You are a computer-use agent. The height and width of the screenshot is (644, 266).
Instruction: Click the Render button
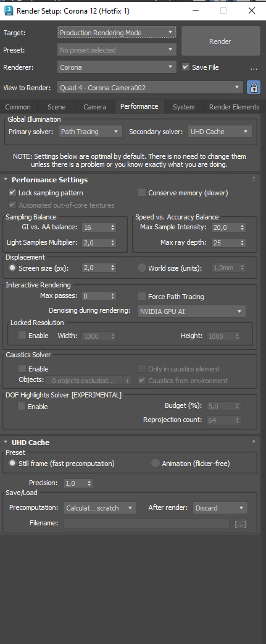tap(220, 41)
